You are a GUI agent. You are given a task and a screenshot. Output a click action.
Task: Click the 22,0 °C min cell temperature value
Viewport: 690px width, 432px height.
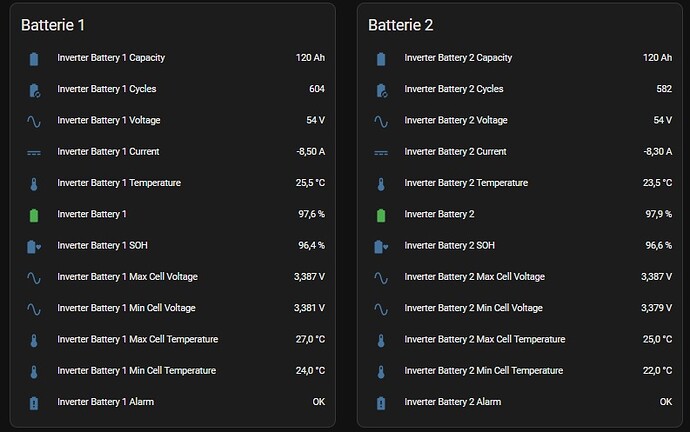click(x=657, y=370)
